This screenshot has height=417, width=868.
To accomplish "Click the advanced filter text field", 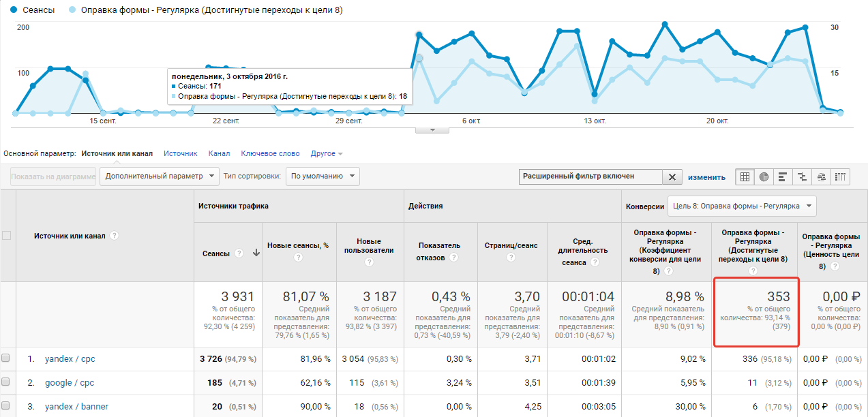I will (x=590, y=176).
